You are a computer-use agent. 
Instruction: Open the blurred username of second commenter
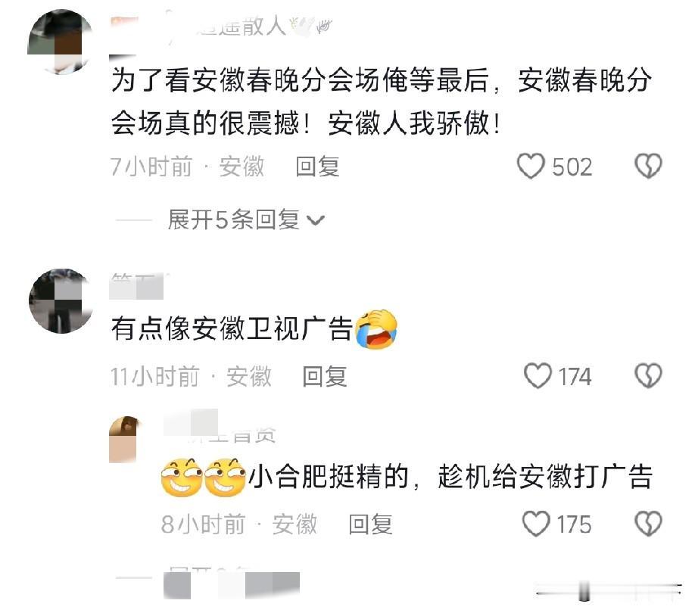pos(139,286)
